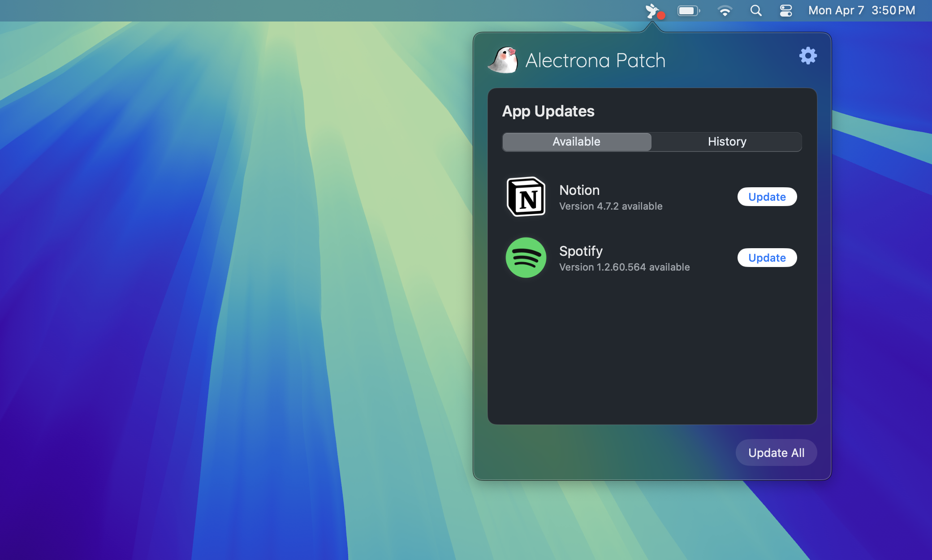Select the Available tab
Viewport: 932px width, 560px height.
point(576,142)
